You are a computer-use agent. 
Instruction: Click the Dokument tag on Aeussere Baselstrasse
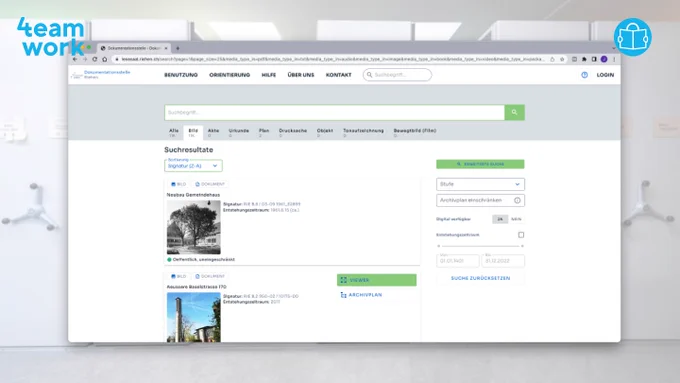tap(210, 276)
